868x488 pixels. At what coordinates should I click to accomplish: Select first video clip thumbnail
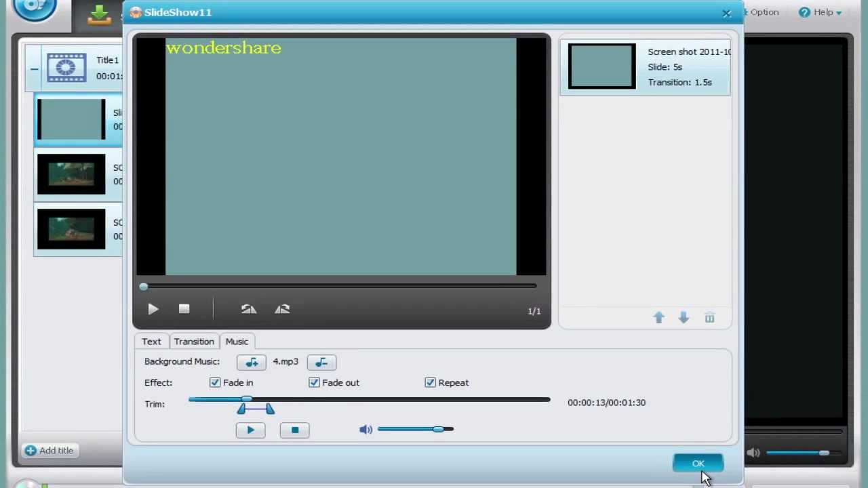(x=71, y=174)
